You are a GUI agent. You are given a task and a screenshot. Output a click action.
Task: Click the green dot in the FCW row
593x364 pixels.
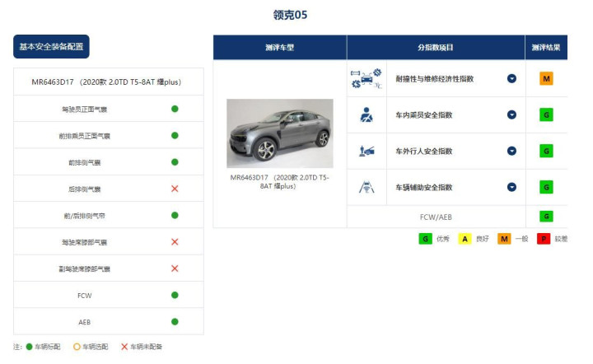175,295
